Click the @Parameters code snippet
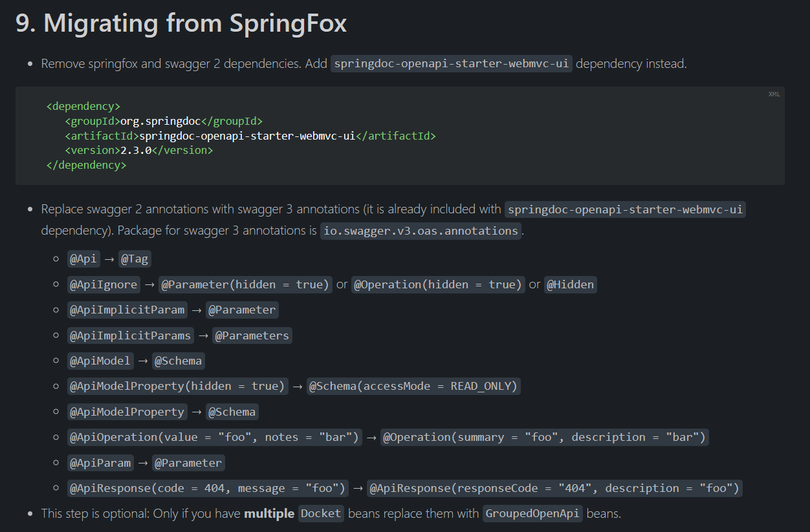This screenshot has height=532, width=810. click(x=252, y=335)
